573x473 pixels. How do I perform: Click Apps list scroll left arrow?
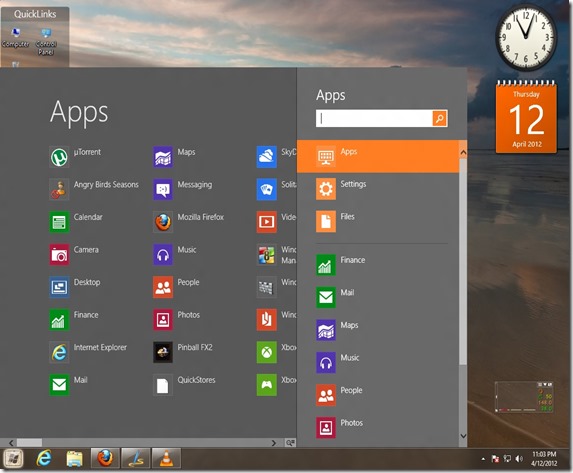[x=11, y=443]
